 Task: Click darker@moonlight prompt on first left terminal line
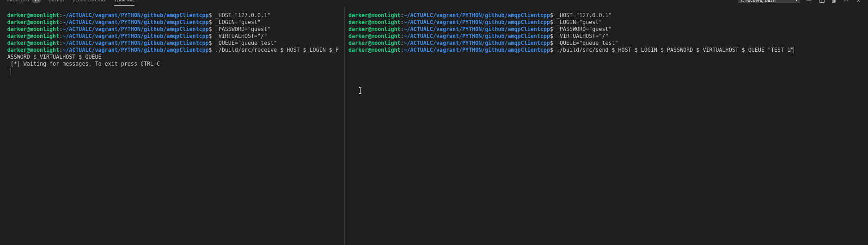(33, 15)
